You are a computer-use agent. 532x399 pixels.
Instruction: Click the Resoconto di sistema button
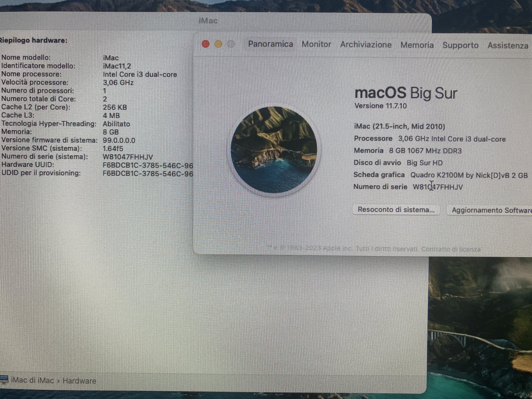pyautogui.click(x=396, y=210)
